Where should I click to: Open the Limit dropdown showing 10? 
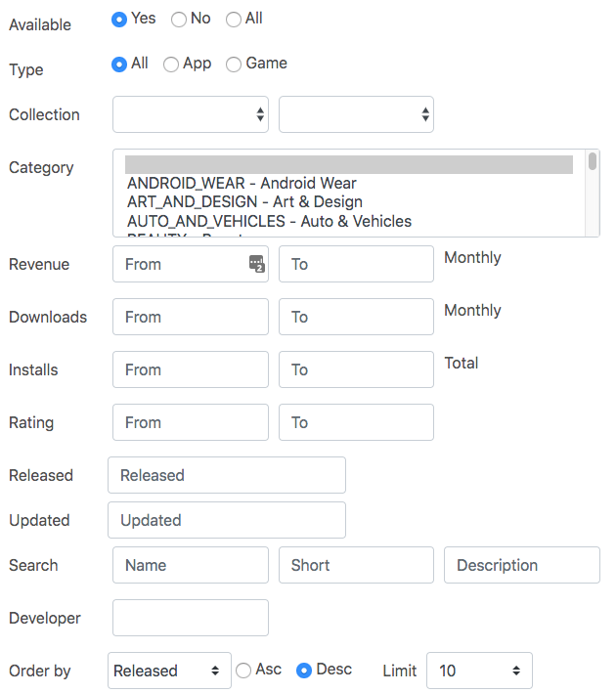coord(479,671)
